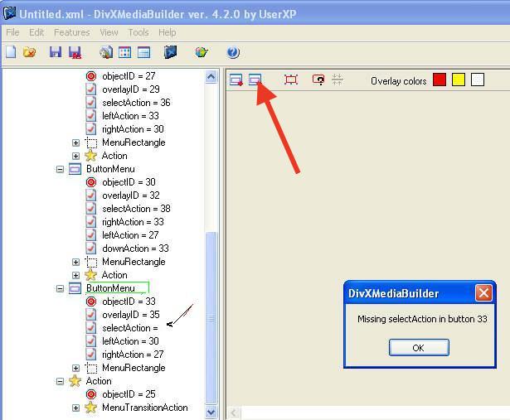
Task: Open the Features menu
Action: (72, 32)
